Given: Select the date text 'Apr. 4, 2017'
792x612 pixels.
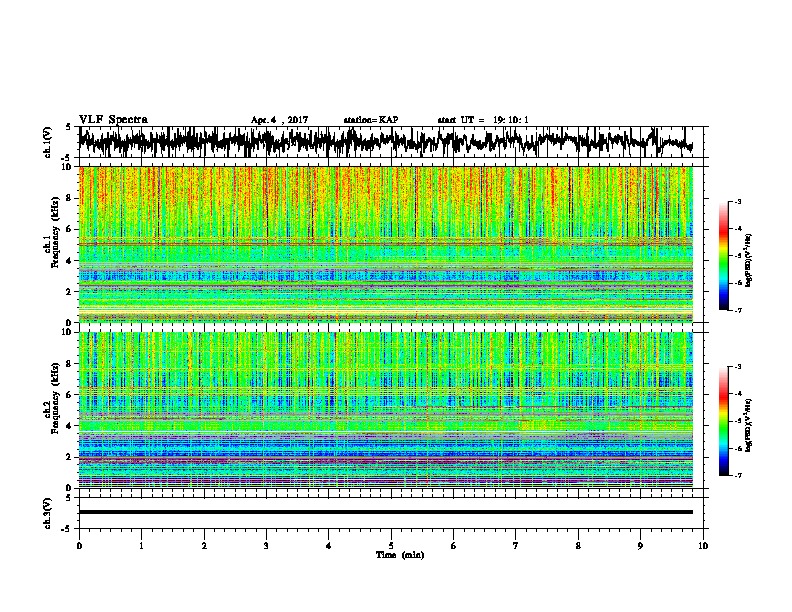Looking at the screenshot, I should pos(279,120).
